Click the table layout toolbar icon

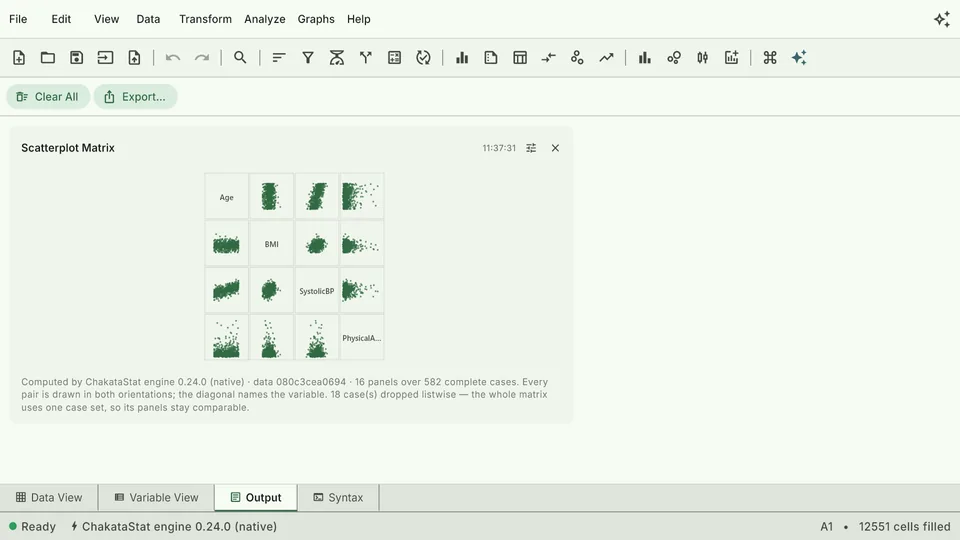click(520, 58)
